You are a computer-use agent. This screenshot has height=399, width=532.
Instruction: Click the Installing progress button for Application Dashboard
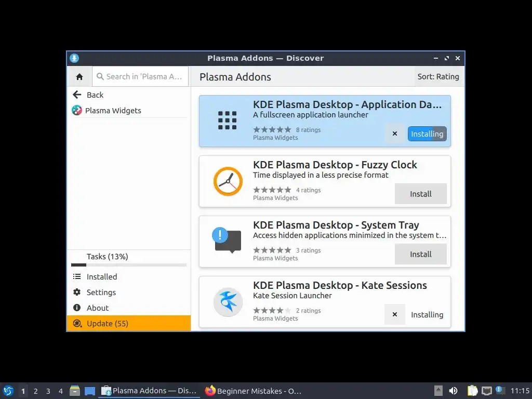427,134
